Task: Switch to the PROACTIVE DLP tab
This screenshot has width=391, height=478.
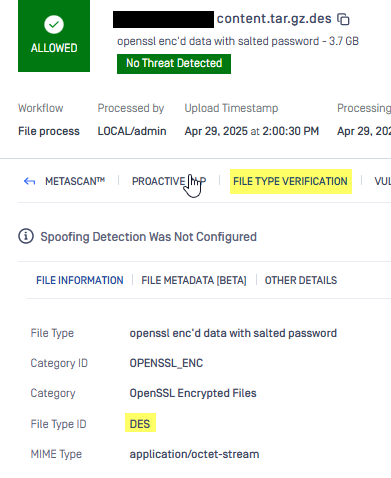Action: (x=169, y=181)
